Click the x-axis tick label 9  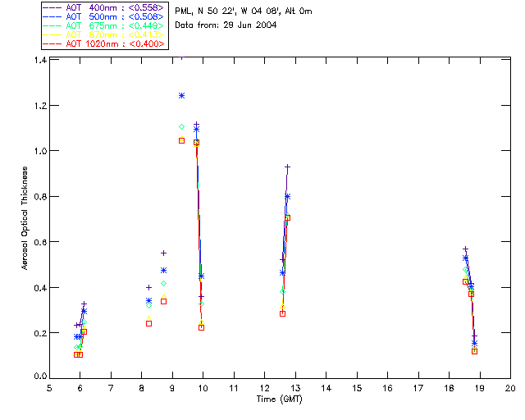coord(172,388)
